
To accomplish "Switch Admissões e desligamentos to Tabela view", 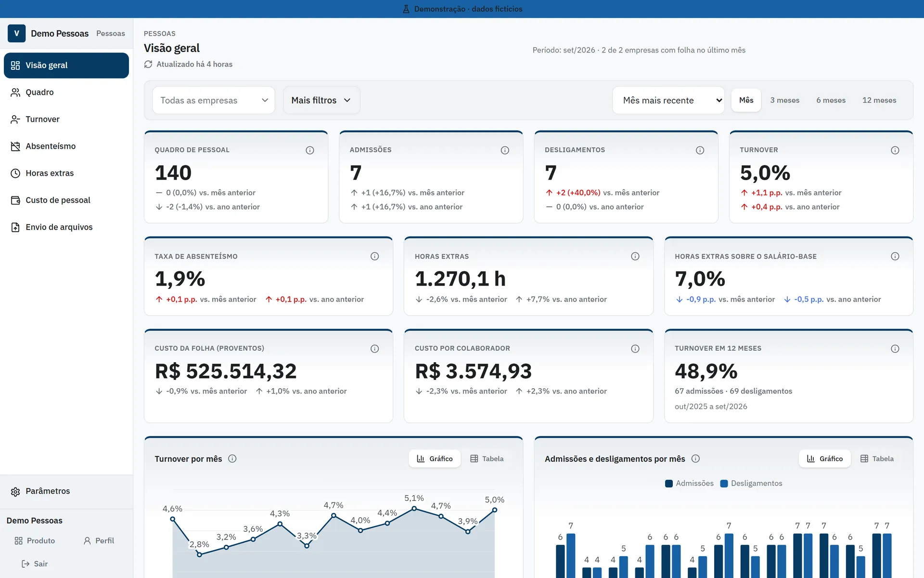I will (877, 459).
